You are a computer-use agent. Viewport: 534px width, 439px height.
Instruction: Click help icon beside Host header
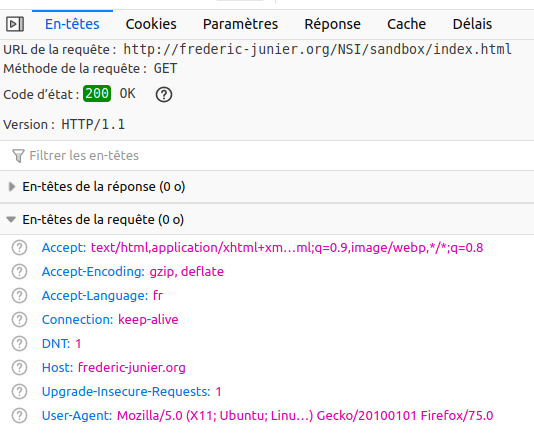tap(19, 368)
